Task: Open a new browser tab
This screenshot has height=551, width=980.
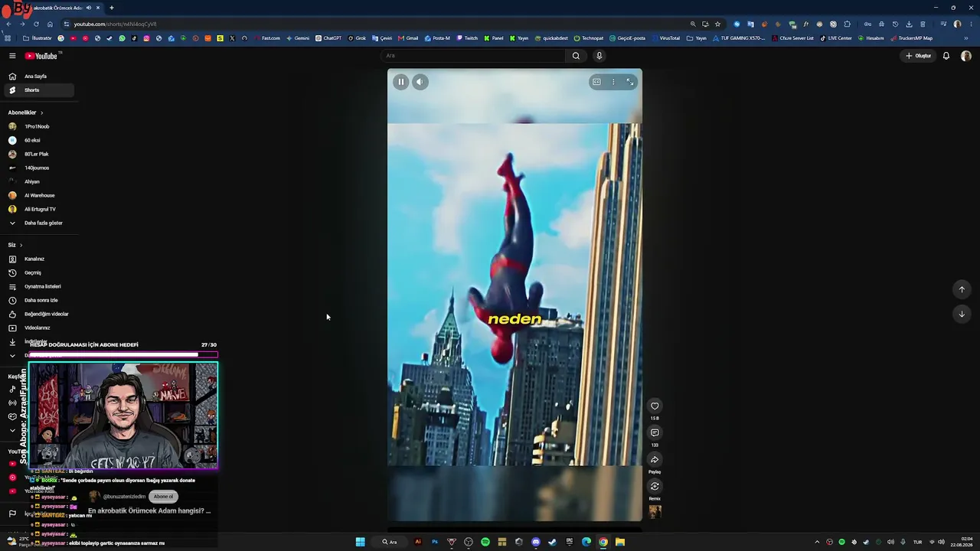Action: pos(111,8)
